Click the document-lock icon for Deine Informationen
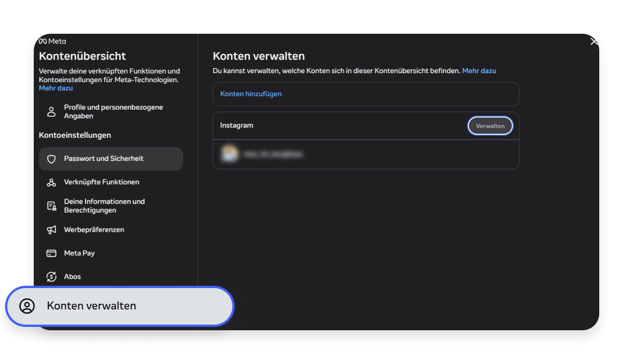The width and height of the screenshot is (633, 364). tap(51, 206)
